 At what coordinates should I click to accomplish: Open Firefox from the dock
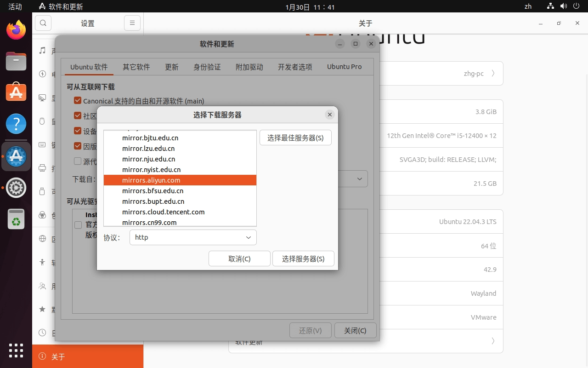point(16,30)
